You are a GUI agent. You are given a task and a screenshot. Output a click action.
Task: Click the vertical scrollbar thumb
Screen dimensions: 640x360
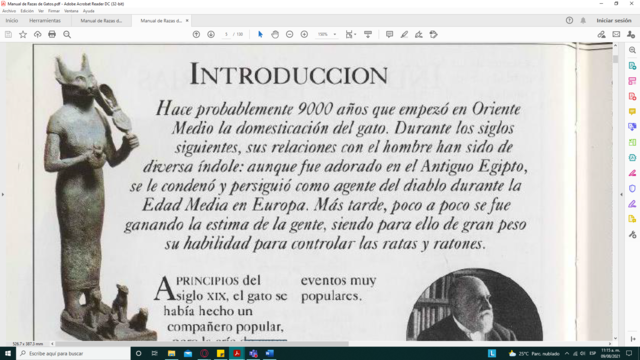(x=616, y=58)
